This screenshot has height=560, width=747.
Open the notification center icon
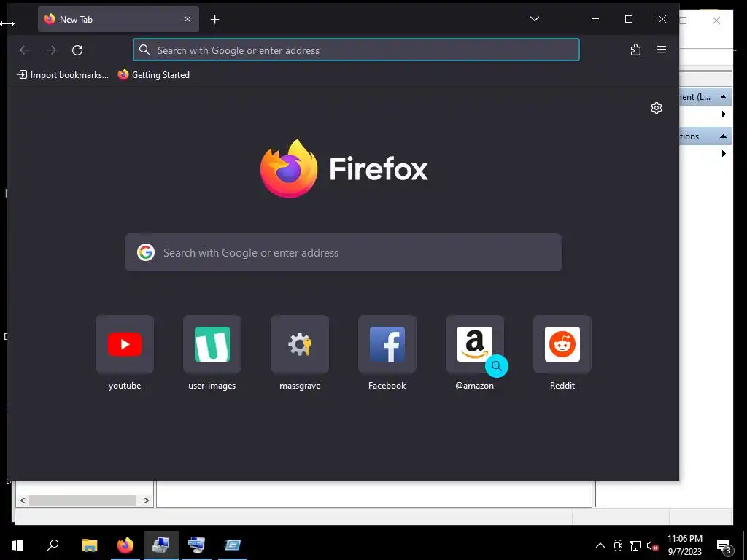pyautogui.click(x=724, y=546)
